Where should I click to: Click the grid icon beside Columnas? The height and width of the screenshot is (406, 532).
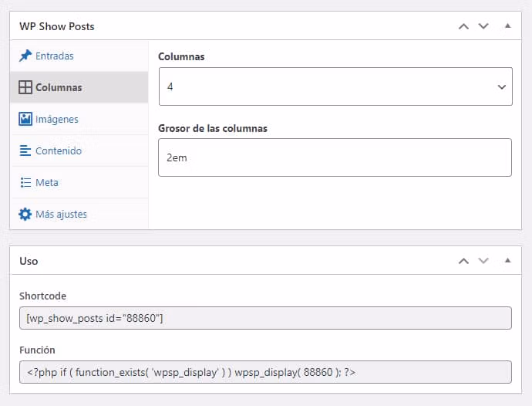[25, 87]
